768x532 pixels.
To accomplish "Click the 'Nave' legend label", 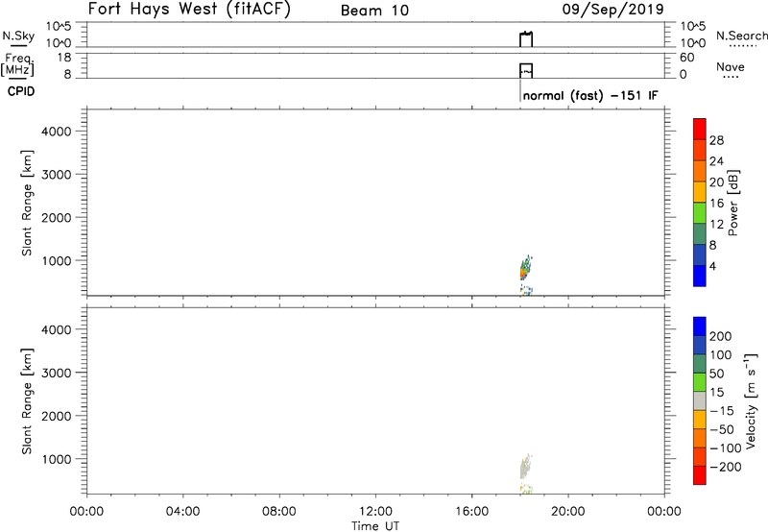I will [730, 66].
